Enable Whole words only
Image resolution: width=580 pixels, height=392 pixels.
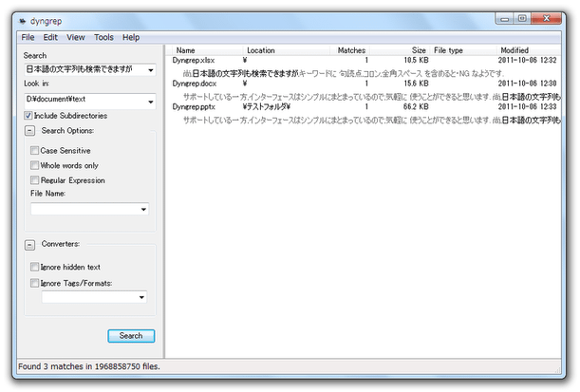click(34, 165)
